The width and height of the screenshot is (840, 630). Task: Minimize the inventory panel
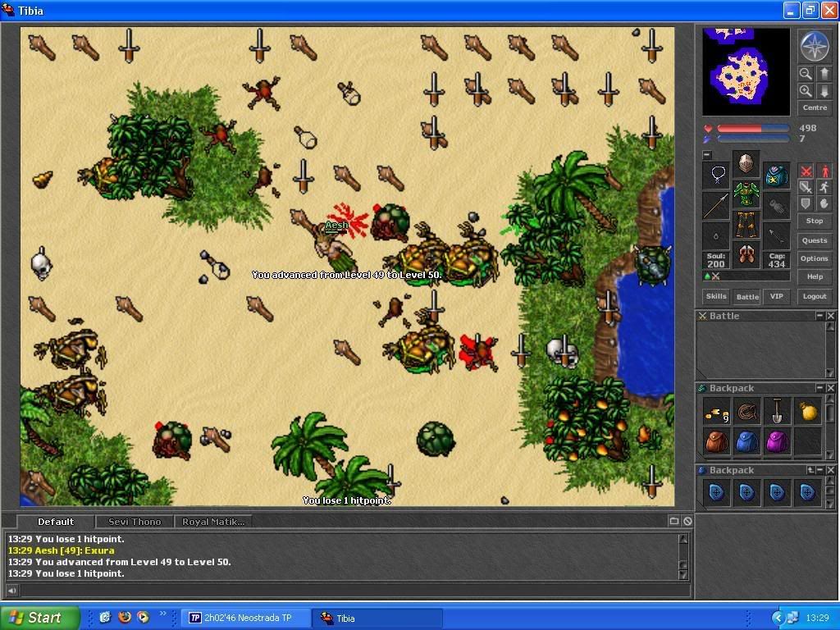click(707, 155)
